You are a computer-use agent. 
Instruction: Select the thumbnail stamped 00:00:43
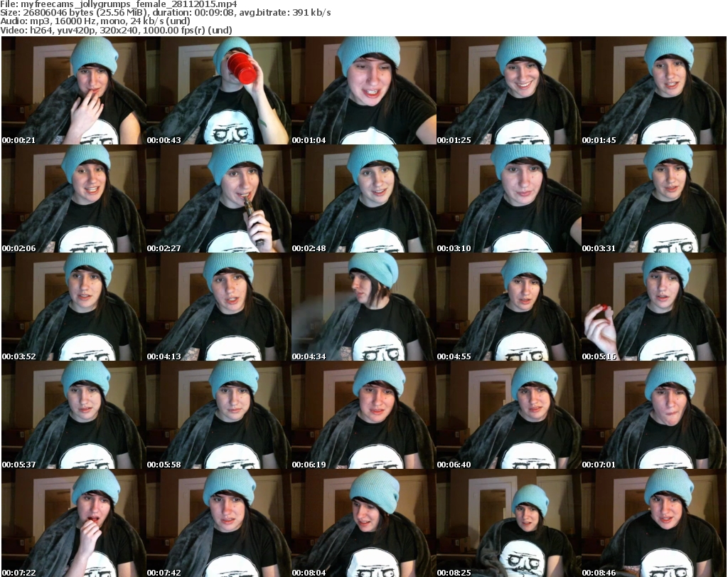pyautogui.click(x=219, y=90)
